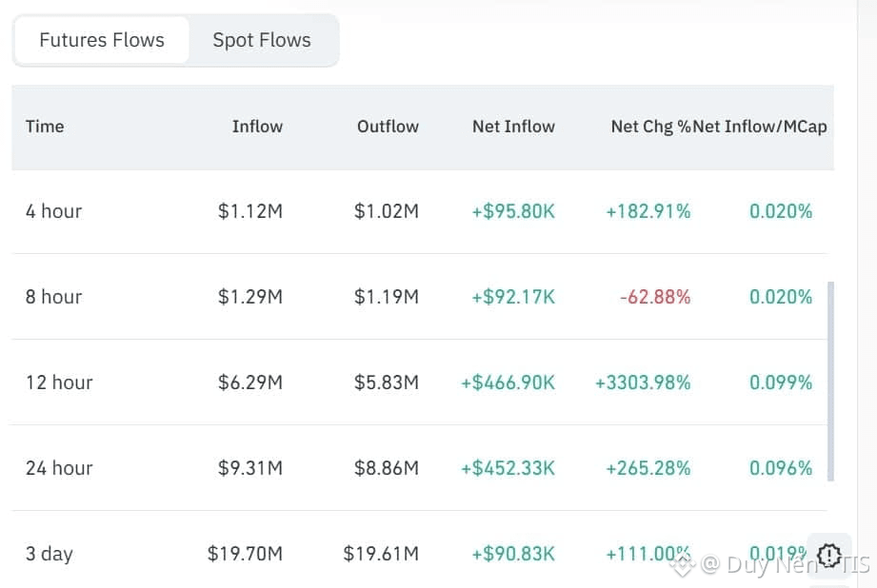This screenshot has height=588, width=877.
Task: Select the 3 day row label
Action: [x=50, y=554]
